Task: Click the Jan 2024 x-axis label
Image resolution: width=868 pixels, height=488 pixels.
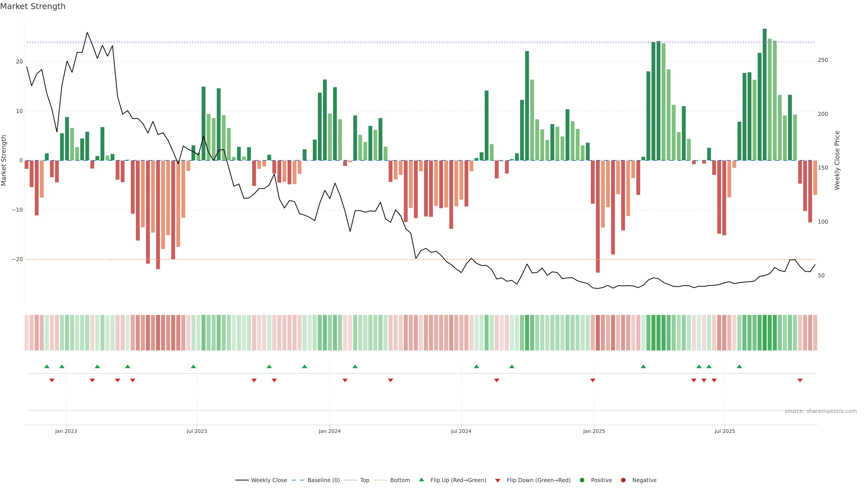Action: click(x=330, y=431)
